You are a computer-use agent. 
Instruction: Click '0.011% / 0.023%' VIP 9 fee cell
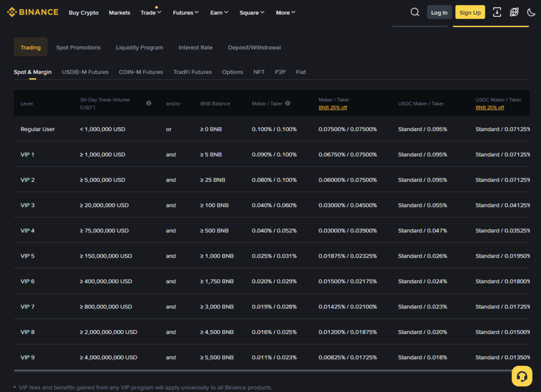pyautogui.click(x=274, y=357)
